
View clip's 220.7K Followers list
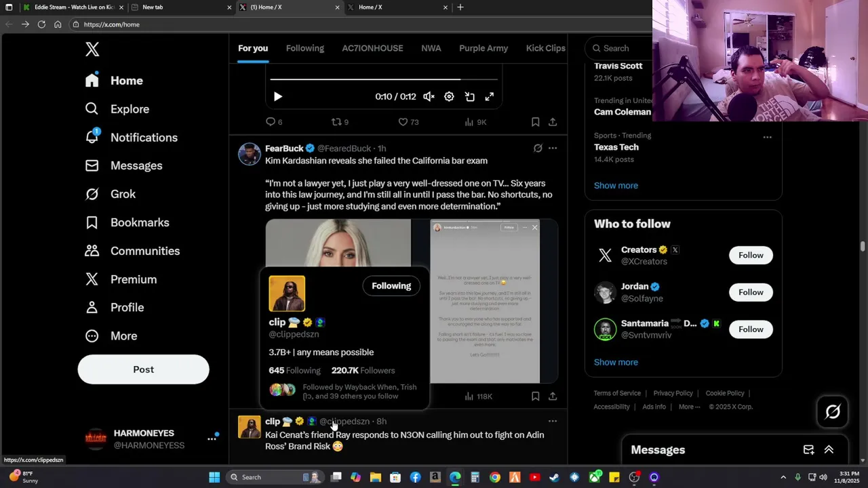pyautogui.click(x=363, y=371)
